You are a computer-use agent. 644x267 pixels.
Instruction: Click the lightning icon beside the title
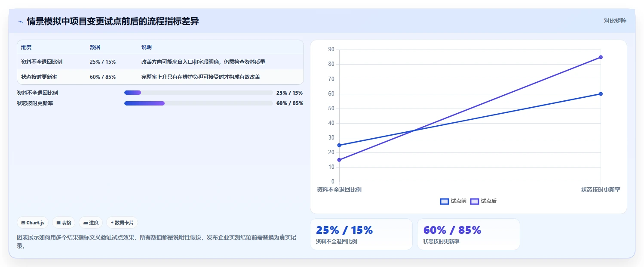20,22
